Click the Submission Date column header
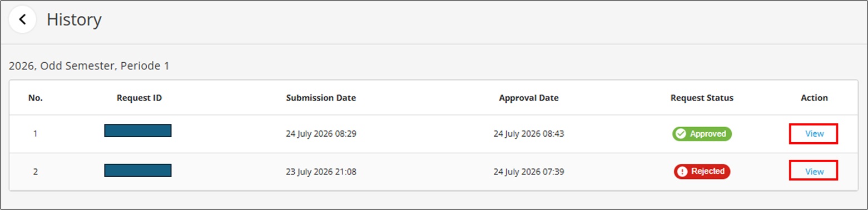The image size is (868, 210). [321, 98]
